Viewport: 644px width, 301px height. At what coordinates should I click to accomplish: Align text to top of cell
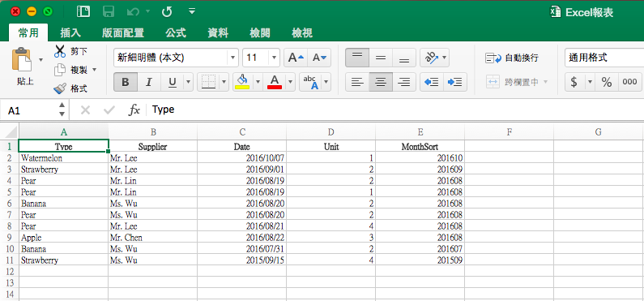357,58
